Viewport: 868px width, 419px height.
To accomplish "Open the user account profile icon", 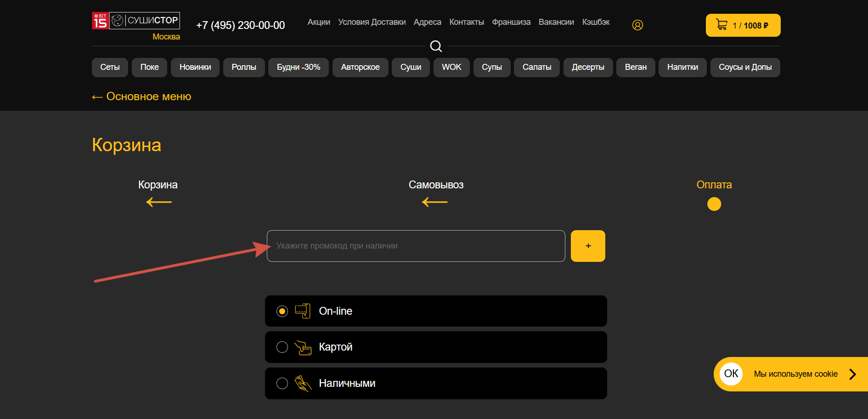I will click(x=637, y=25).
